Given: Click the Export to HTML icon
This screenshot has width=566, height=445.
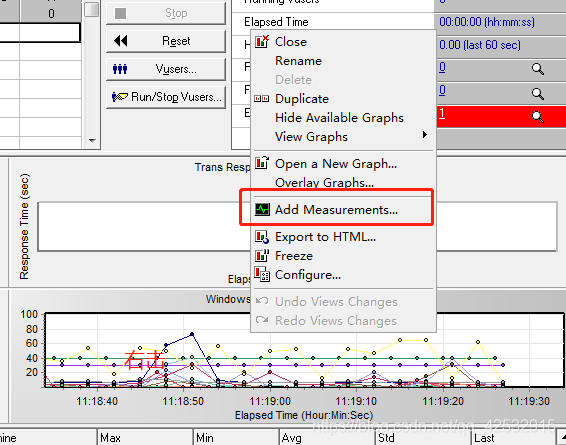Looking at the screenshot, I should (262, 237).
